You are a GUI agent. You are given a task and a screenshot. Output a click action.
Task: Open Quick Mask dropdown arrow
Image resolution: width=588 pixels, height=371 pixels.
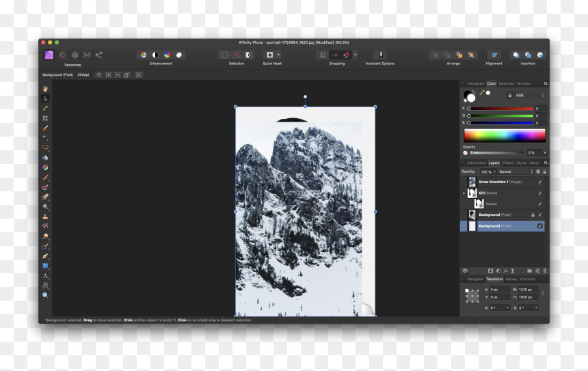coord(279,55)
